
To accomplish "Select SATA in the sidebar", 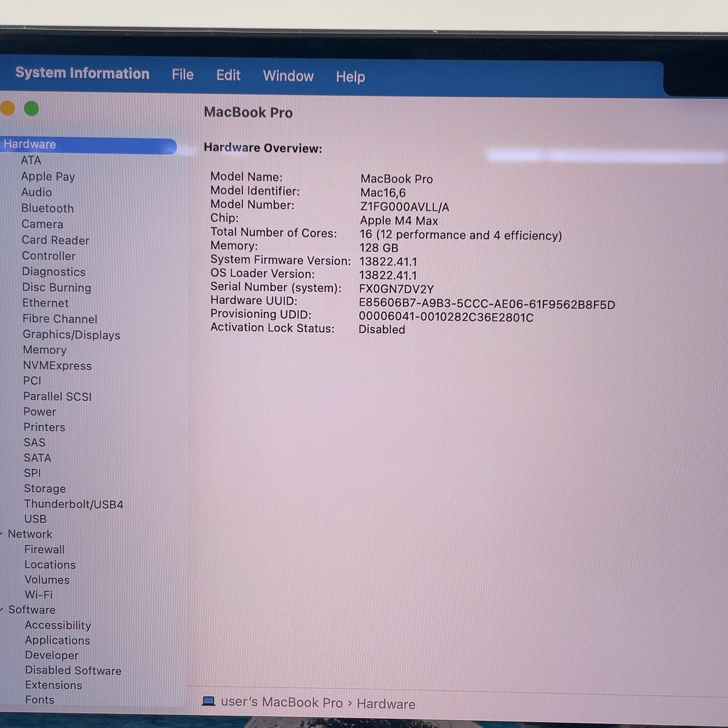I will [38, 458].
